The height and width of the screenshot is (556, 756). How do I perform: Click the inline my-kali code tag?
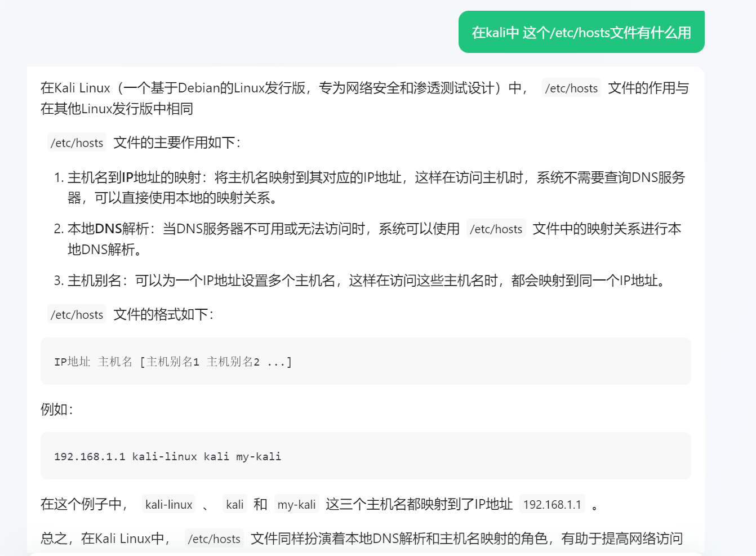296,504
